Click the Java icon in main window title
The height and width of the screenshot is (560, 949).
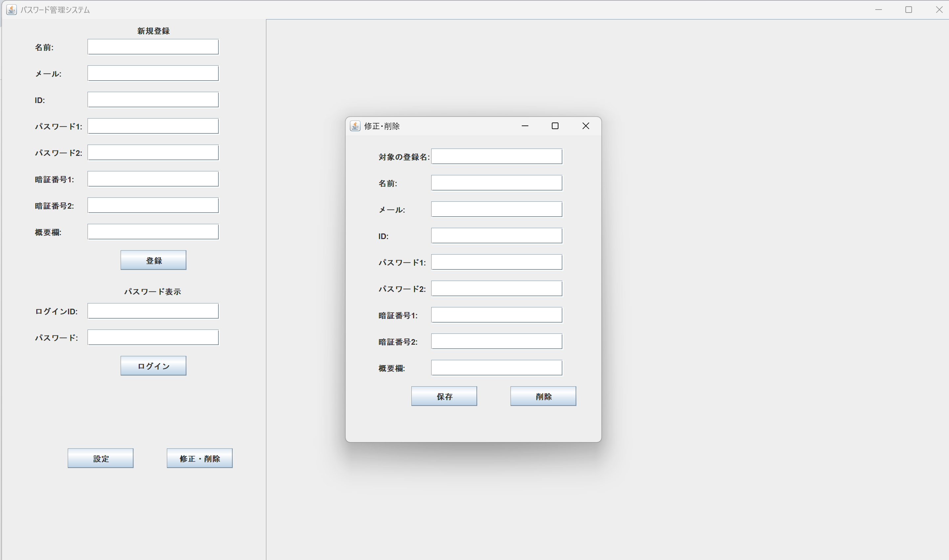pyautogui.click(x=11, y=10)
